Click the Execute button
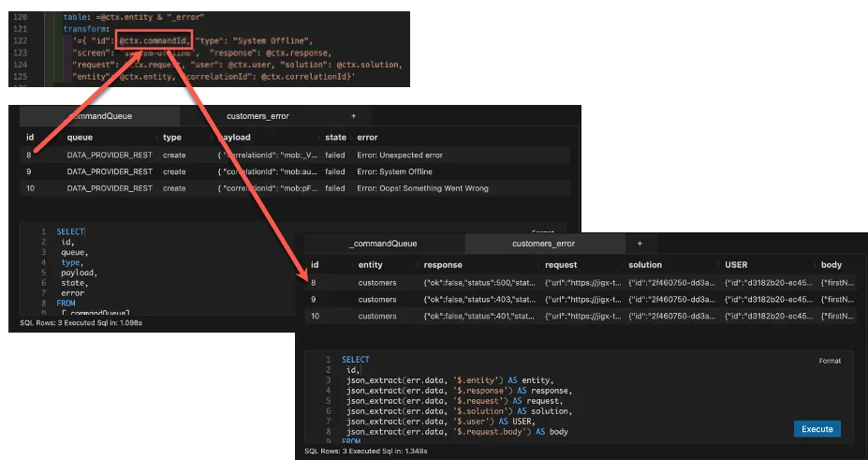The width and height of the screenshot is (868, 460). 817,429
